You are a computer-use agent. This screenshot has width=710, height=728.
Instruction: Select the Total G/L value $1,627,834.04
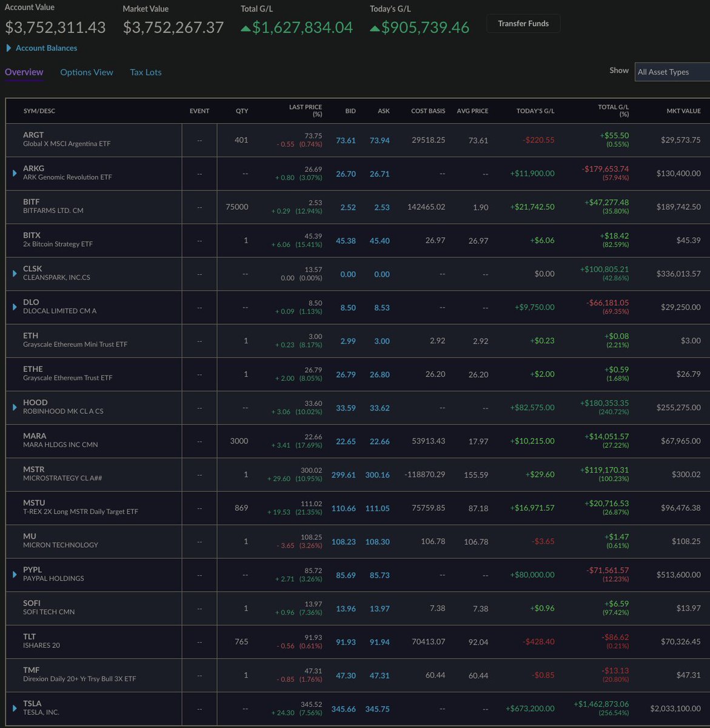pos(302,27)
